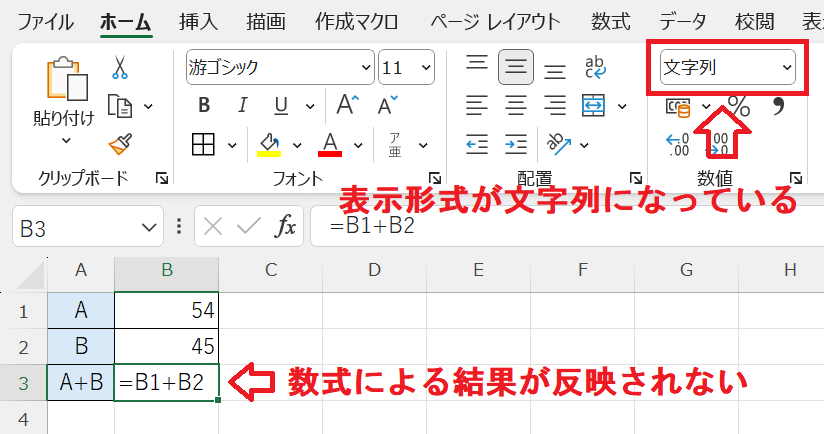Toggle Italic formatting

(242, 106)
